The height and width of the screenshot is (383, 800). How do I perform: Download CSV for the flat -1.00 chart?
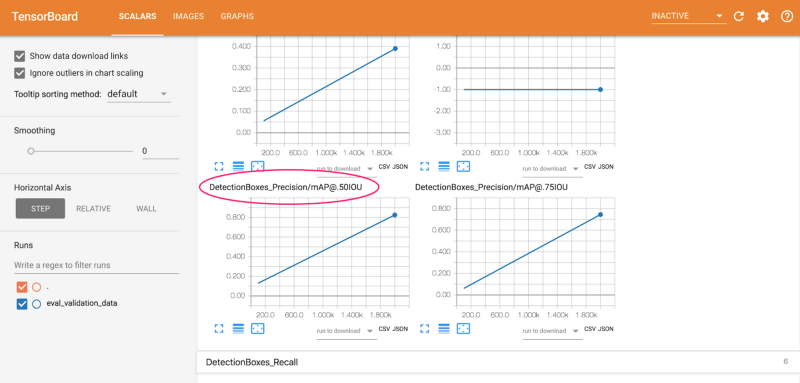[589, 167]
